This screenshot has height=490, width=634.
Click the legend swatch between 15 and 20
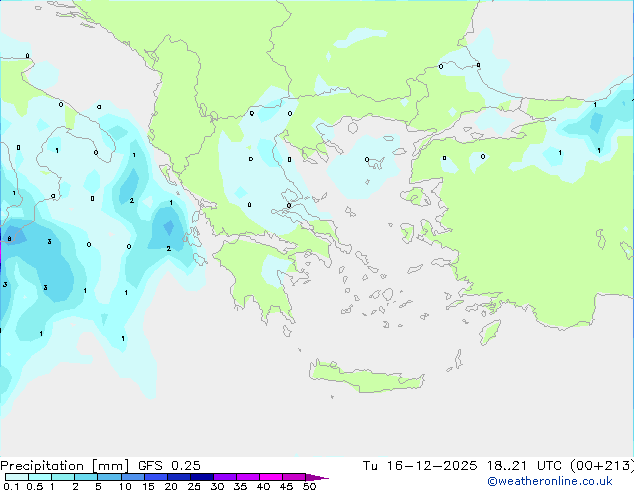[155, 477]
